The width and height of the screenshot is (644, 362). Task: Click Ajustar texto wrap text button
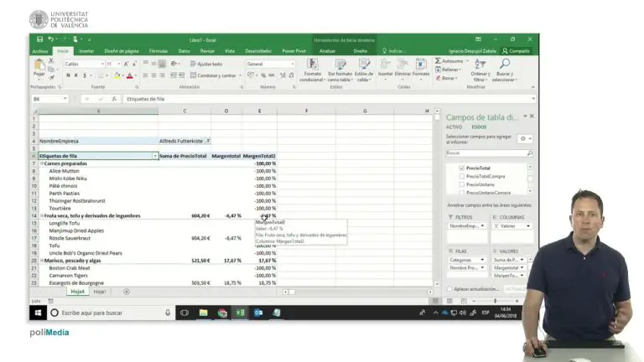click(x=206, y=64)
